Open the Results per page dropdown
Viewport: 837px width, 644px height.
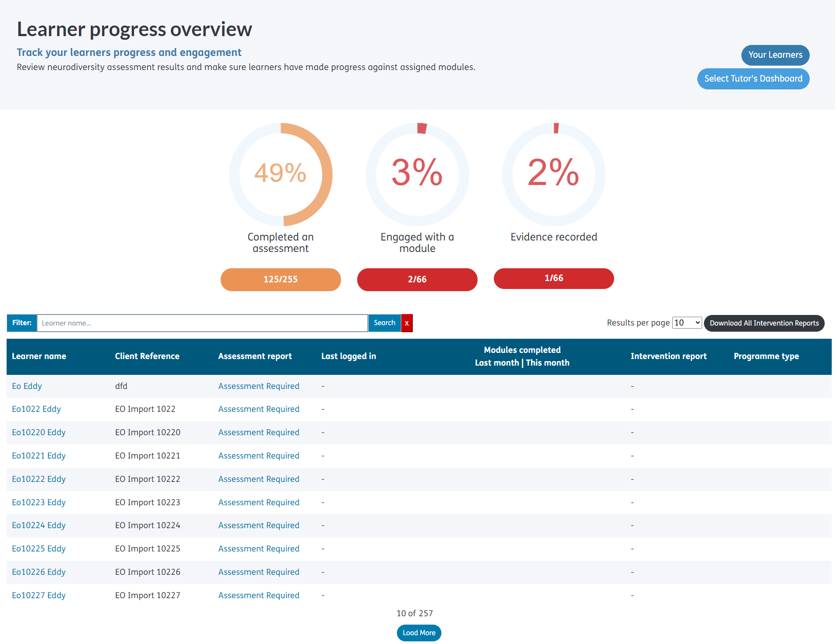coord(687,322)
